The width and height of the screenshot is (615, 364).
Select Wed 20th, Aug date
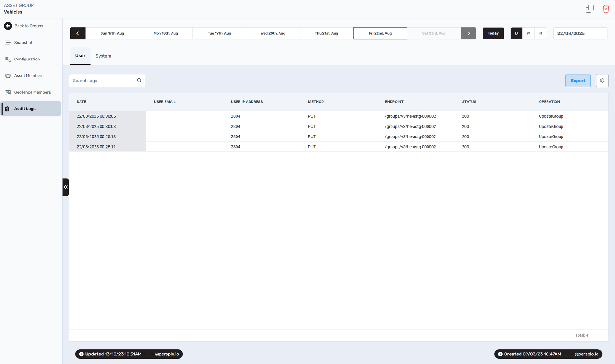(273, 33)
